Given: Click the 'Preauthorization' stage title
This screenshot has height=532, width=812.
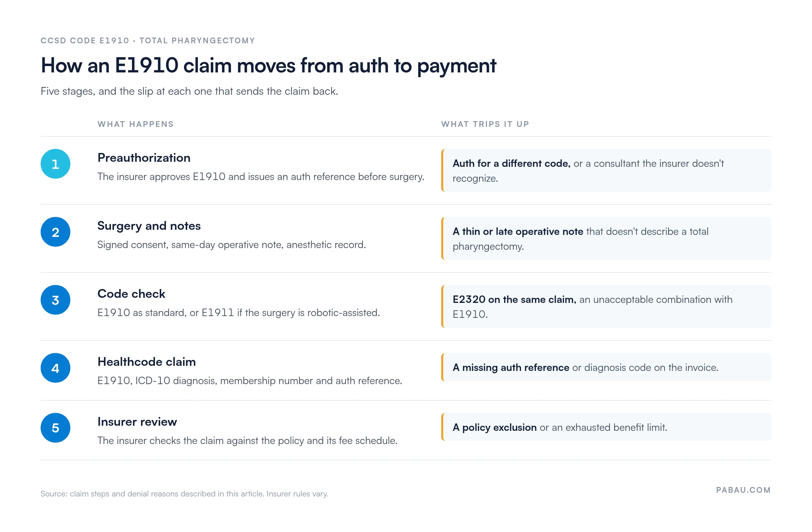Looking at the screenshot, I should coord(144,158).
